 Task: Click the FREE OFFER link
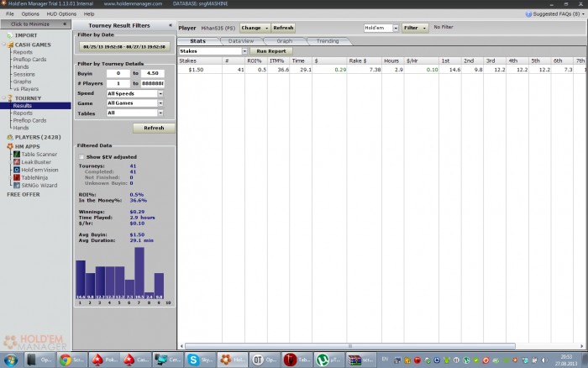pos(24,195)
